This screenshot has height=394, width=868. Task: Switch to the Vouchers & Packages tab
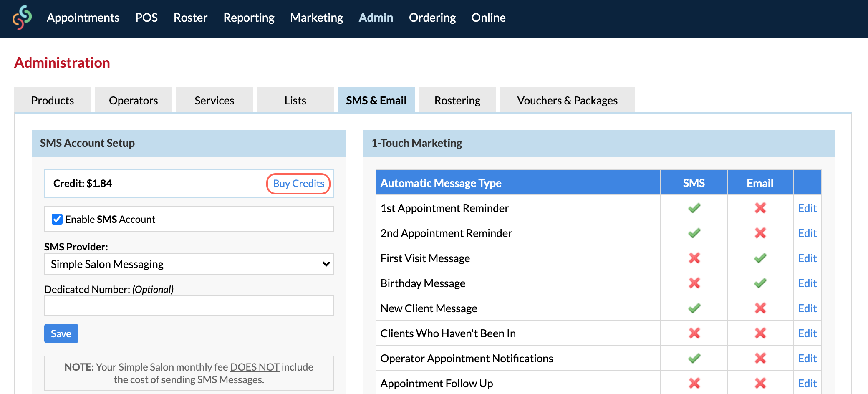[x=567, y=101]
